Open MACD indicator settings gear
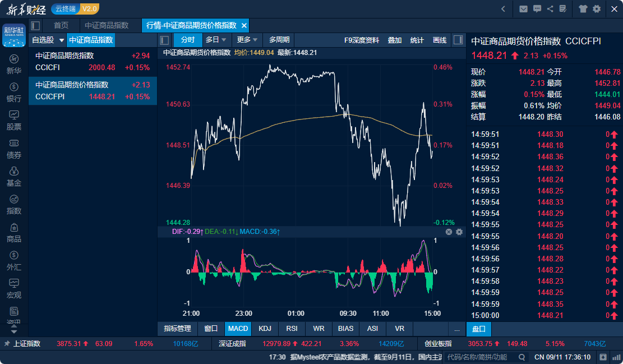 click(x=459, y=232)
